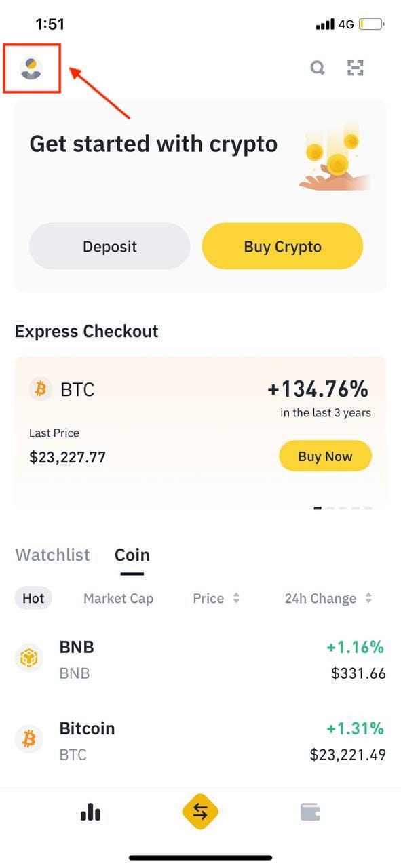Switch to the Coin tab
401x868 pixels.
[x=132, y=555]
